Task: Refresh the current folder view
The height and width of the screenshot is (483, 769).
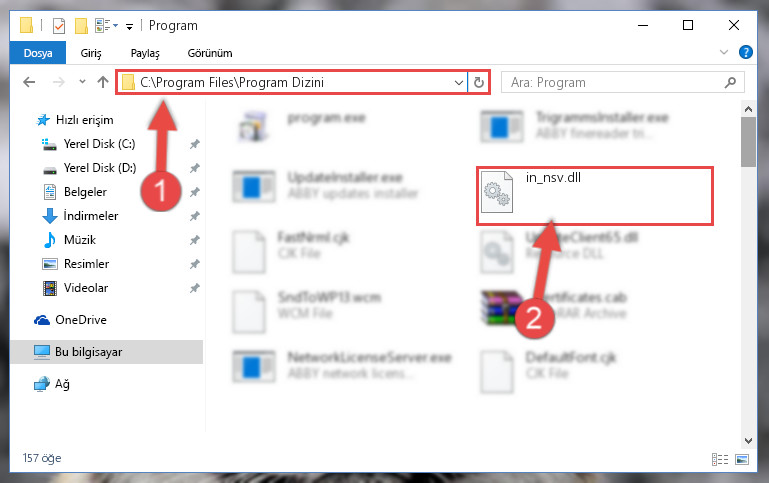Action: 479,82
